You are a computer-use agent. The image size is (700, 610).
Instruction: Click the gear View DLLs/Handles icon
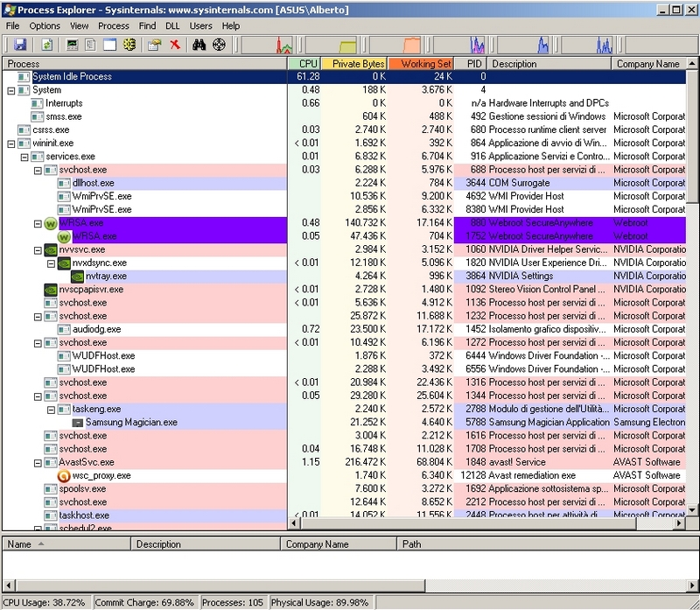pyautogui.click(x=129, y=45)
